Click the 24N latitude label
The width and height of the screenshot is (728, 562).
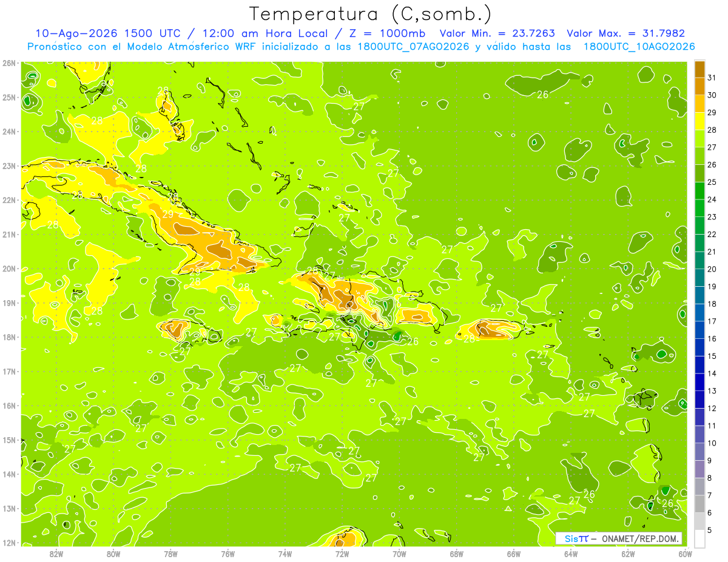pyautogui.click(x=9, y=132)
